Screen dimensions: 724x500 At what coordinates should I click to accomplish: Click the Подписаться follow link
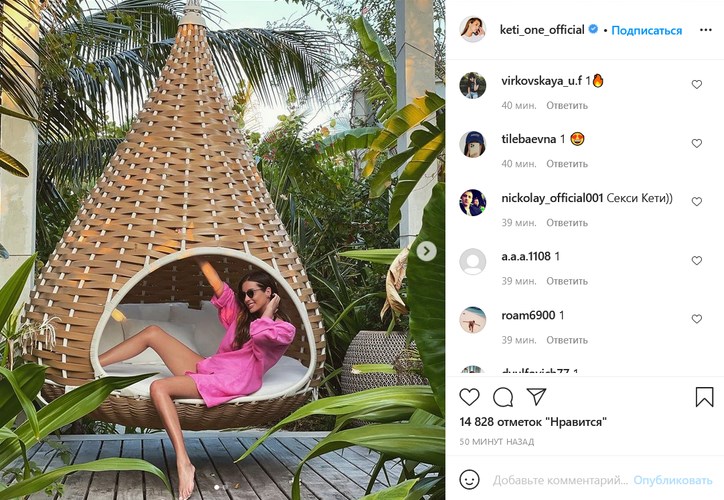click(646, 30)
